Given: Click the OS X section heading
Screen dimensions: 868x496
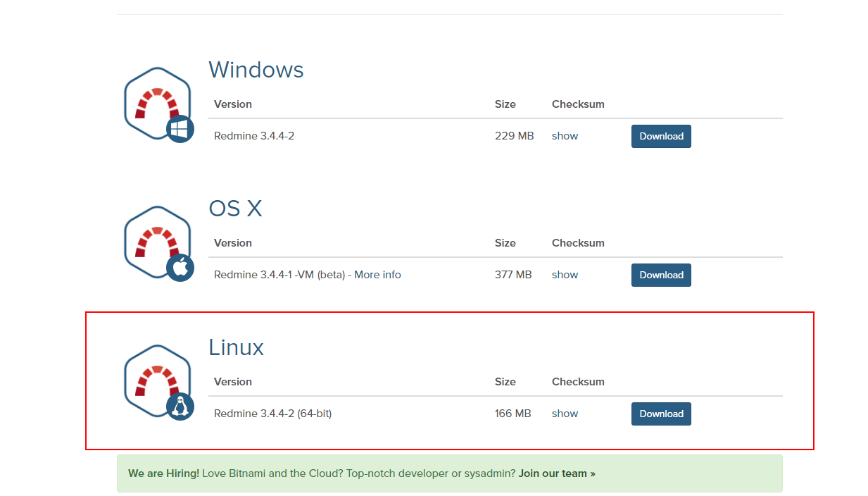Looking at the screenshot, I should point(235,209).
